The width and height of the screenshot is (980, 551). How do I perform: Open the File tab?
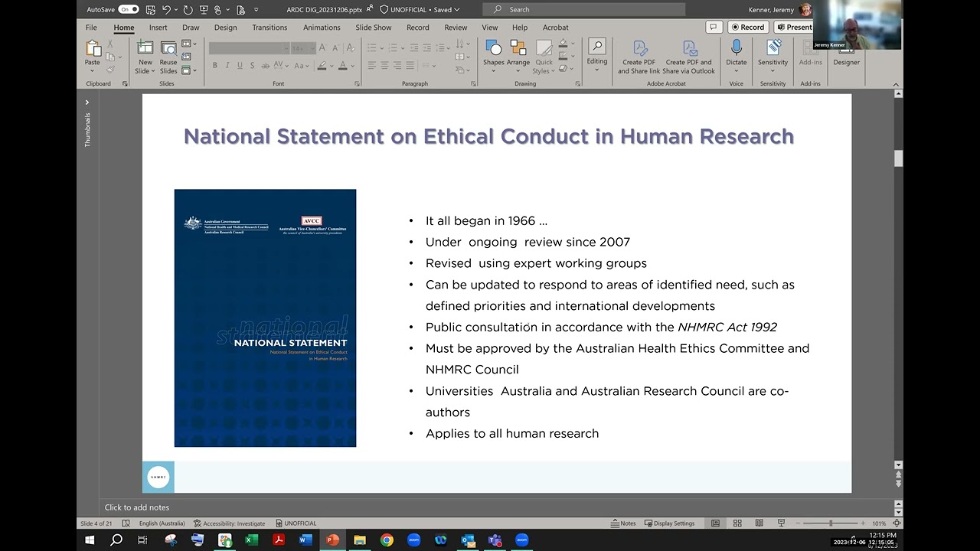coord(91,28)
